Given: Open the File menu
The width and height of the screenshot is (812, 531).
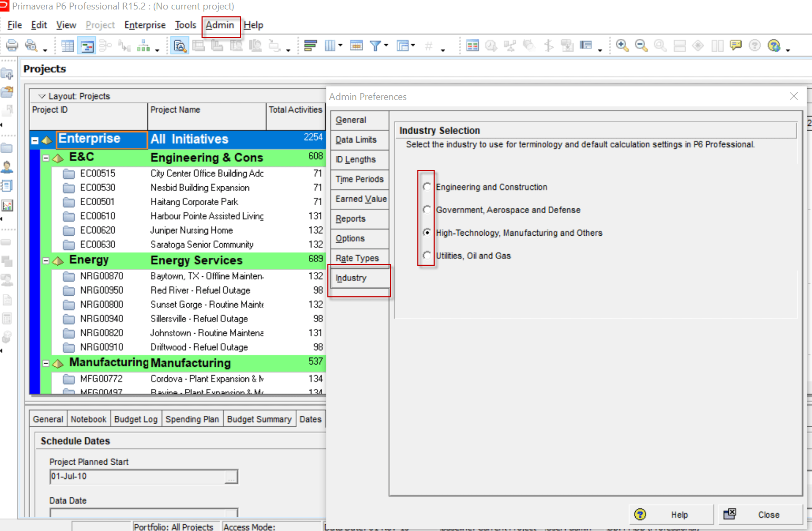Looking at the screenshot, I should 15,25.
